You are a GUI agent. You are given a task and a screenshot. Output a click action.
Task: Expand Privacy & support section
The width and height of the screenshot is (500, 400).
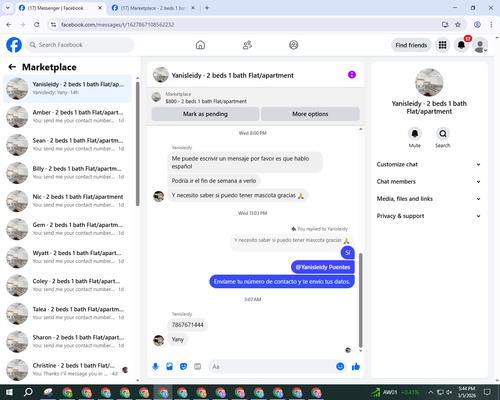click(x=429, y=216)
